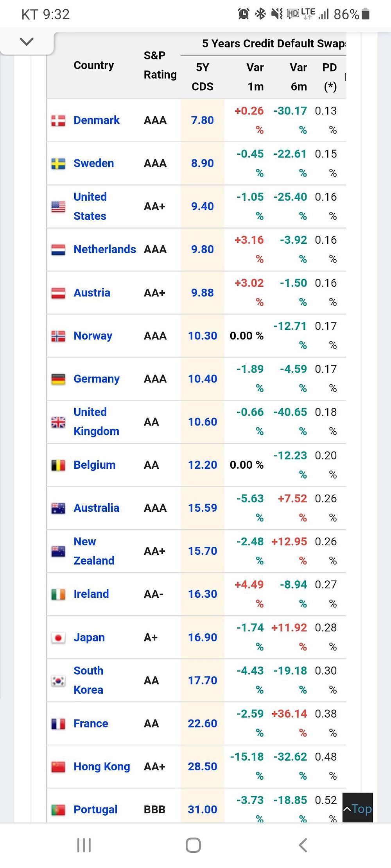Viewport: 391px width, 868px height.
Task: Tap the Japan flag icon
Action: 58,638
